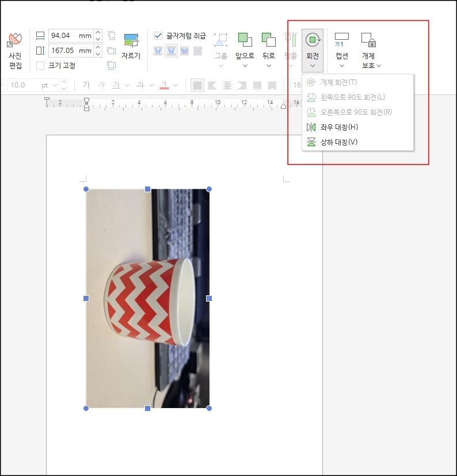Choose 상하 대칭(V) flip vertical

click(357, 142)
